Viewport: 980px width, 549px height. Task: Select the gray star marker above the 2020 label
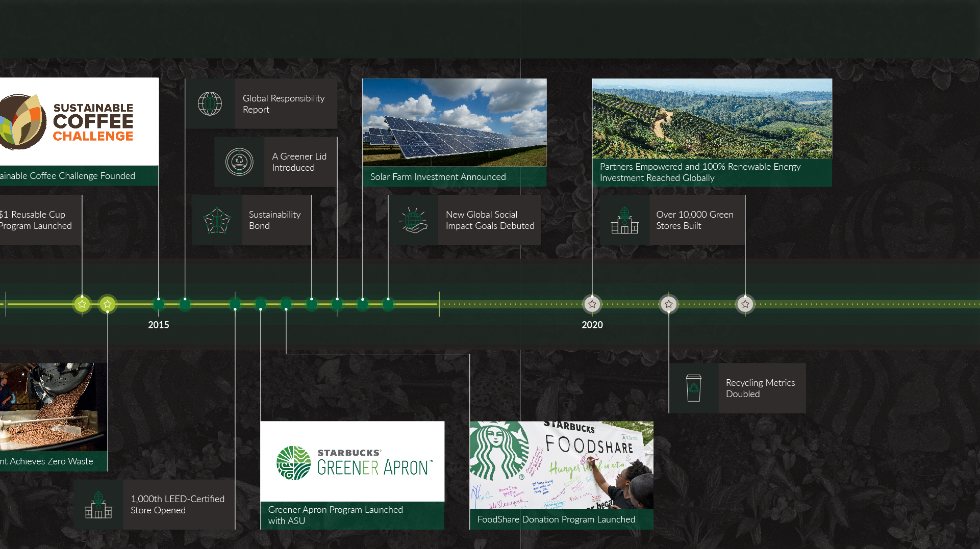pyautogui.click(x=592, y=304)
